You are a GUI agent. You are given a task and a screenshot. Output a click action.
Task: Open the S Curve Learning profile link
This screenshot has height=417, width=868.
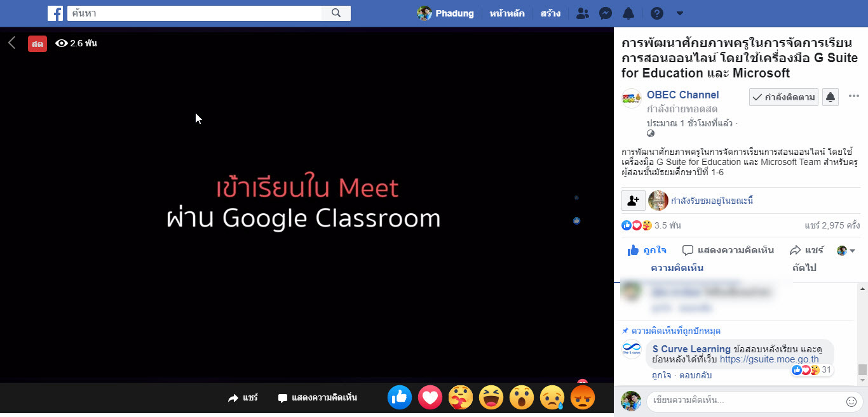pyautogui.click(x=691, y=349)
